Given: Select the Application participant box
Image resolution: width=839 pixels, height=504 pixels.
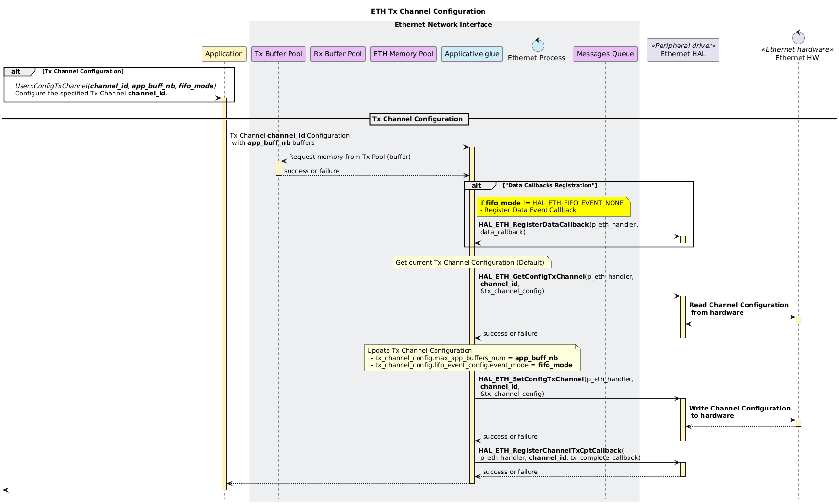Looking at the screenshot, I should click(224, 54).
